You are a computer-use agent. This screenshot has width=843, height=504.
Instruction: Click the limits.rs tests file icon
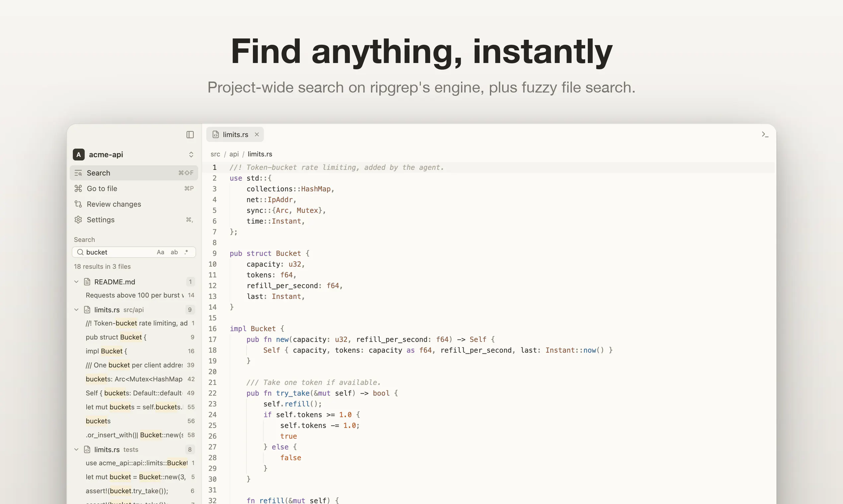pos(87,450)
